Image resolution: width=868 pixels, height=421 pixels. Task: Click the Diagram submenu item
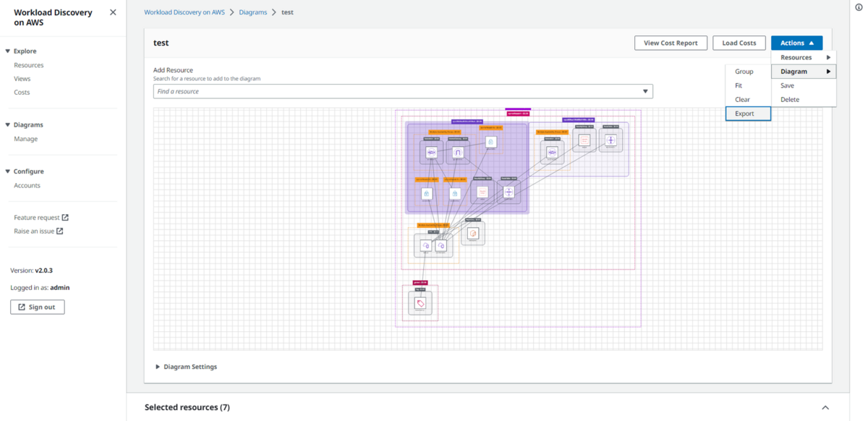point(804,72)
